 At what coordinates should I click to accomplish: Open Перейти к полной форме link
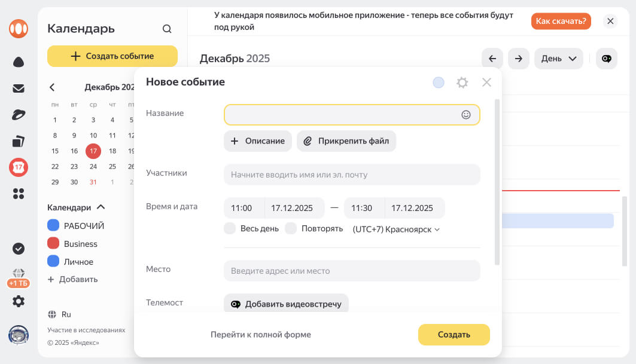pyautogui.click(x=260, y=335)
